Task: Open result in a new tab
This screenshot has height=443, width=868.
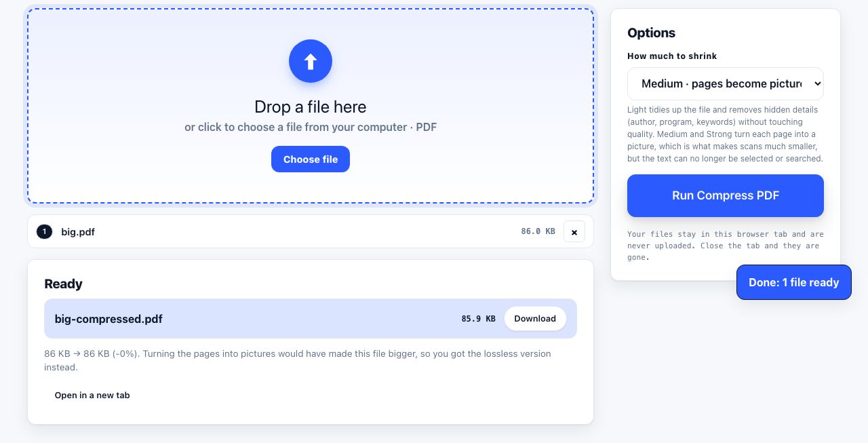Action: (92, 396)
